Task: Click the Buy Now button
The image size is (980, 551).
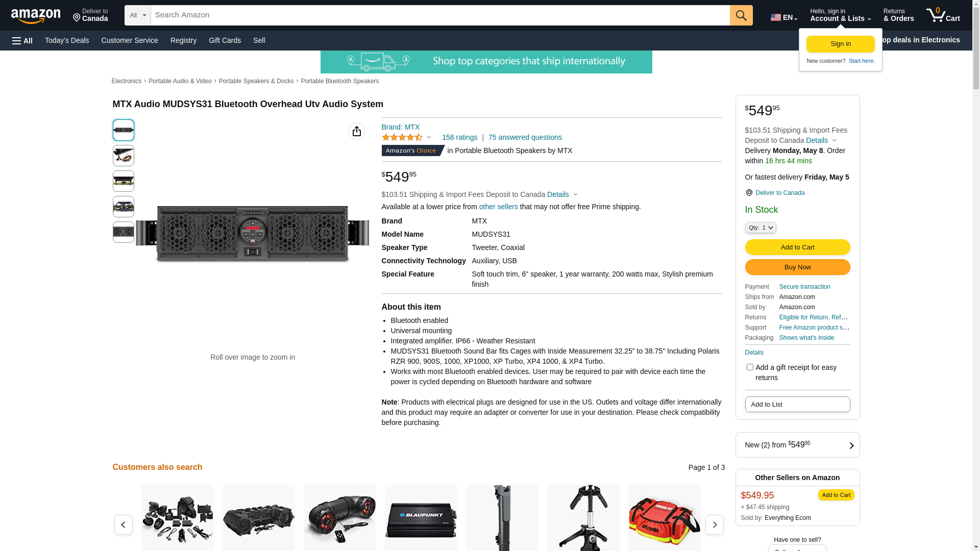Action: 797,267
